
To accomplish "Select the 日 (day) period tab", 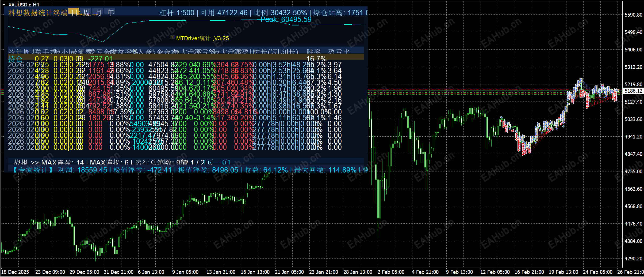I will (x=74, y=12).
